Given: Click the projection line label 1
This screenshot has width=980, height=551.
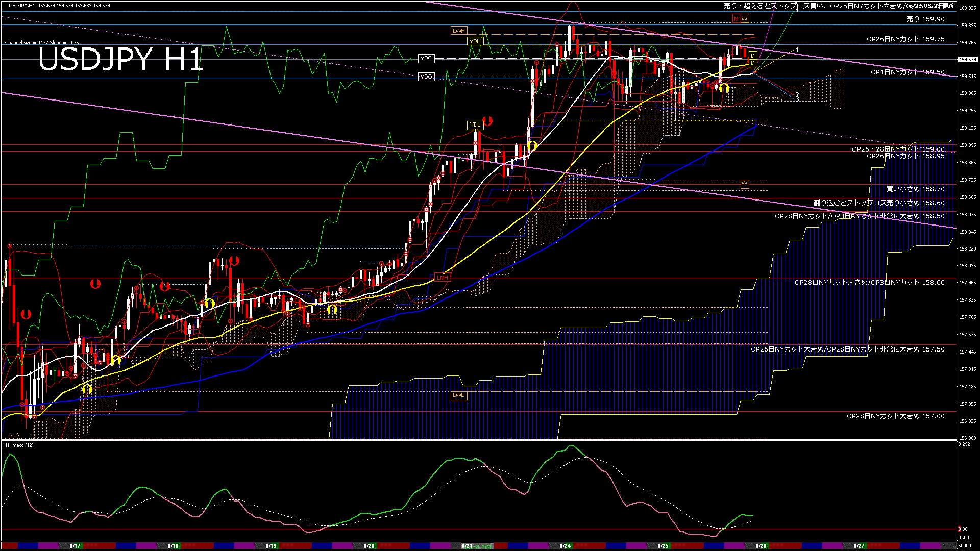Looking at the screenshot, I should pyautogui.click(x=797, y=50).
